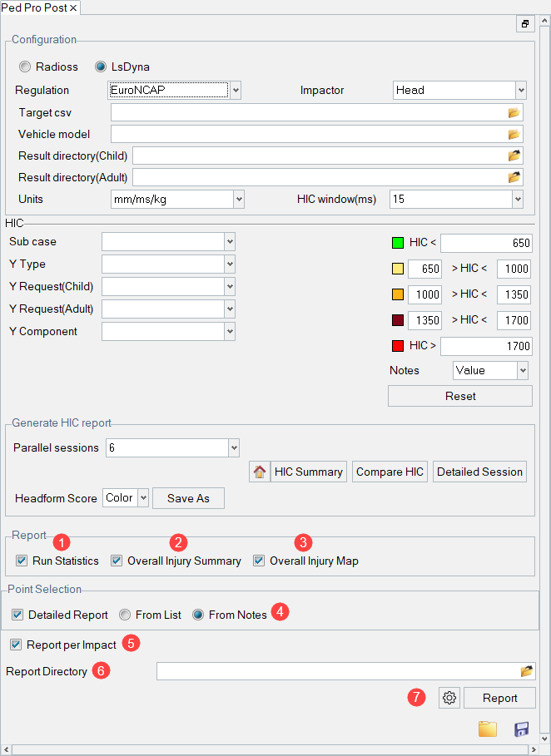
Task: Open the Regulation dropdown
Action: 236,91
